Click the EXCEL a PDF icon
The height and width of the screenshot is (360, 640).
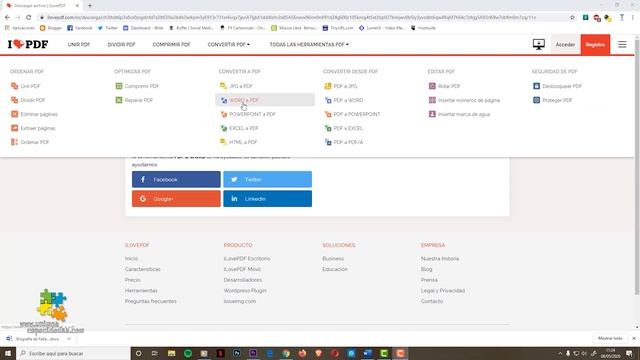click(223, 128)
